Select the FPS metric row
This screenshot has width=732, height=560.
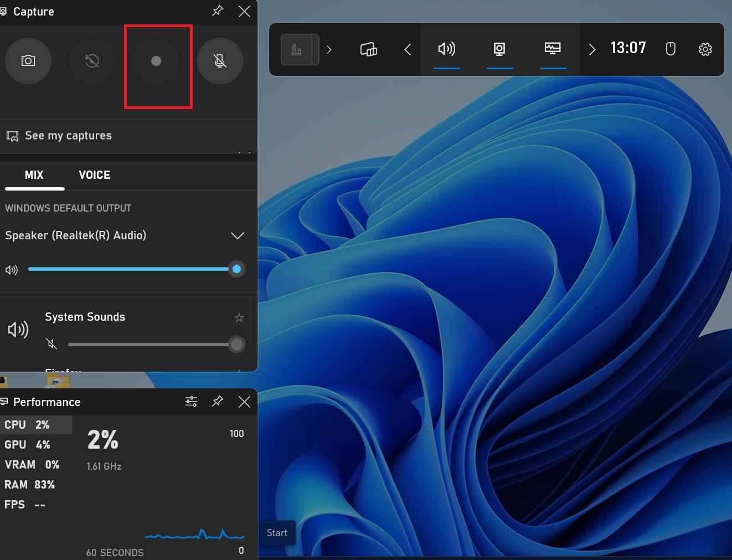[x=36, y=505]
